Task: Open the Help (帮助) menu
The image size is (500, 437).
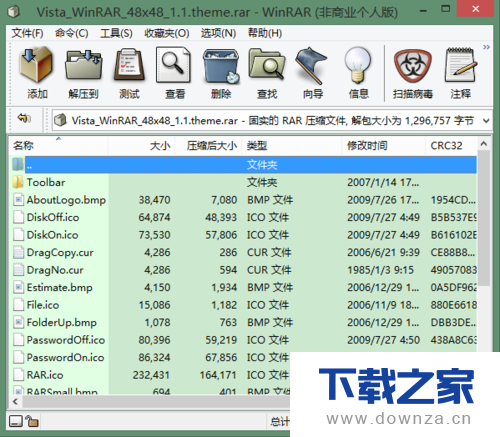Action: (x=265, y=33)
